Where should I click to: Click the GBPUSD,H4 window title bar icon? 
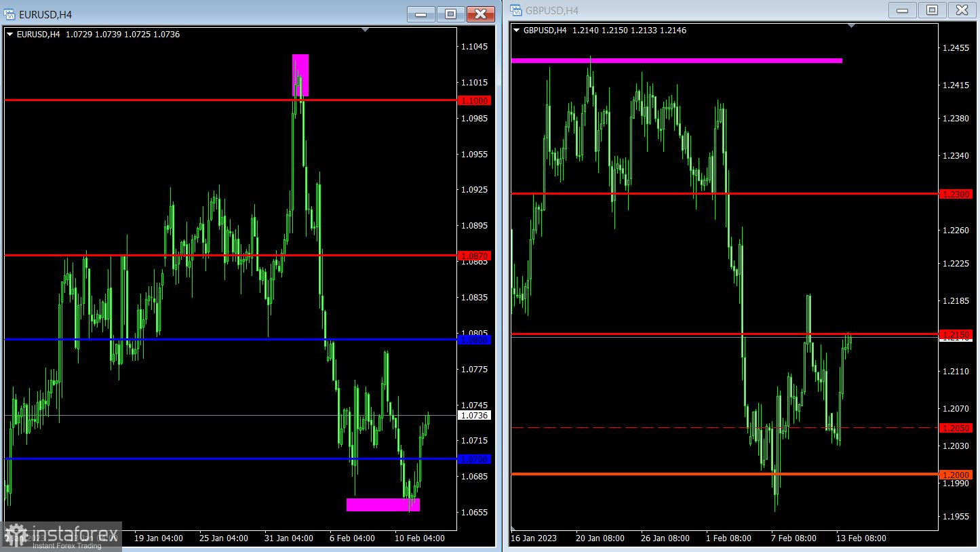[516, 10]
